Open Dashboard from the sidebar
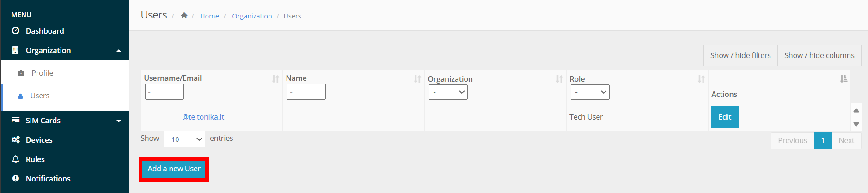The image size is (868, 193). click(x=45, y=31)
